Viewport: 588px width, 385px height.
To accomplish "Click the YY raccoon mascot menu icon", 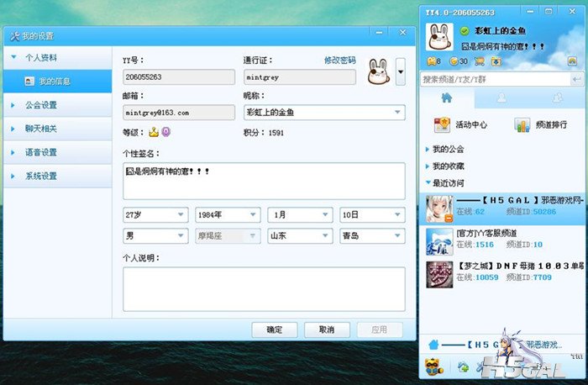I will (x=434, y=367).
